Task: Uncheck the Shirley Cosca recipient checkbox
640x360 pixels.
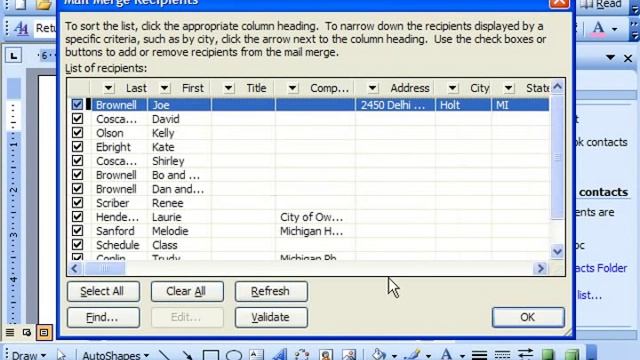Action: click(77, 160)
